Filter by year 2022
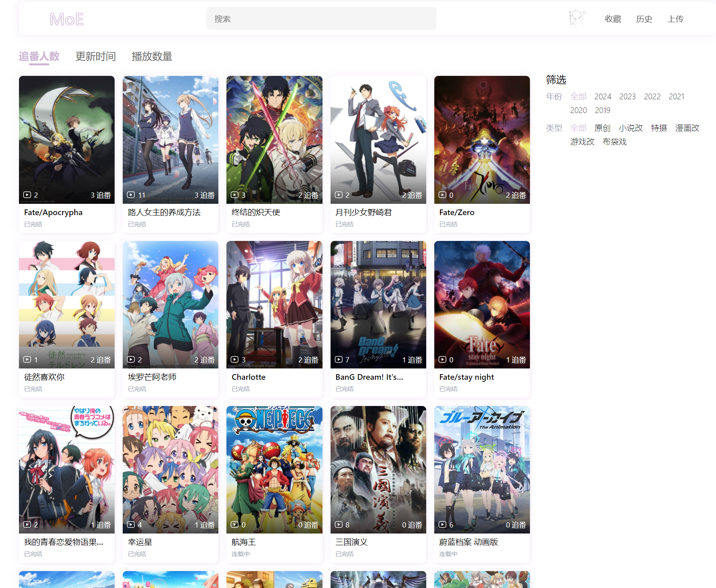The width and height of the screenshot is (716, 588). [x=652, y=96]
